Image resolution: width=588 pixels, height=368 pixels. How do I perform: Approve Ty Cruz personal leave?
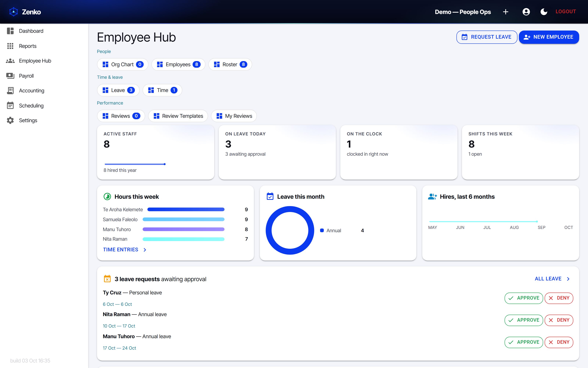pos(524,298)
